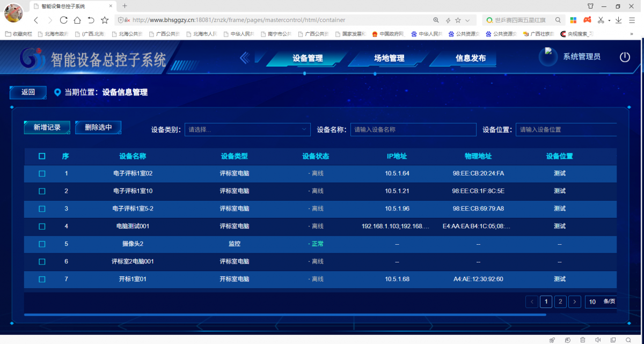
Task: Click the zoom magnifier icon in address bar
Action: (x=436, y=20)
